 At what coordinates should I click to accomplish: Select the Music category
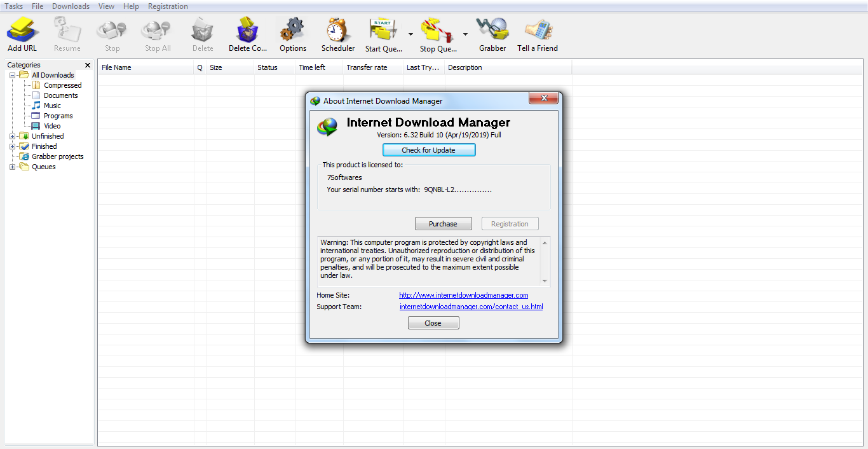click(52, 106)
